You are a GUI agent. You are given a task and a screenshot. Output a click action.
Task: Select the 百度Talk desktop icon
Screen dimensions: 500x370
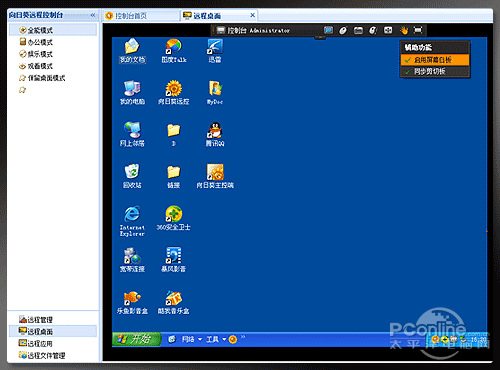(174, 51)
